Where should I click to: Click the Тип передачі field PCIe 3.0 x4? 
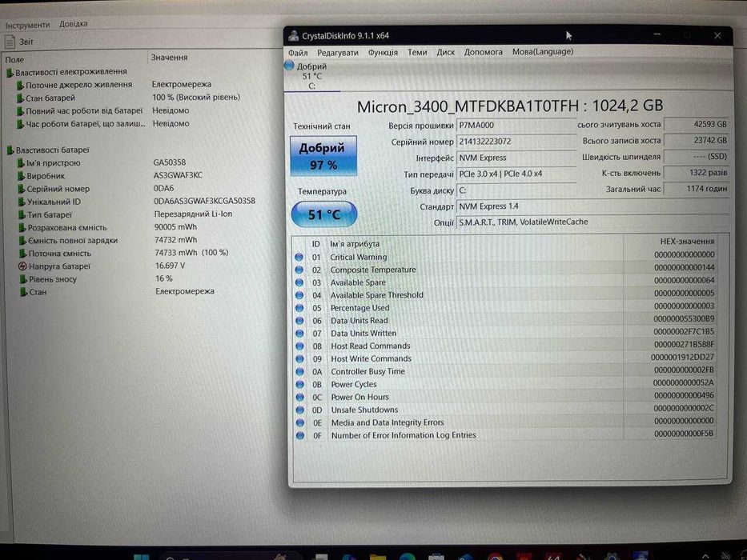[516, 174]
